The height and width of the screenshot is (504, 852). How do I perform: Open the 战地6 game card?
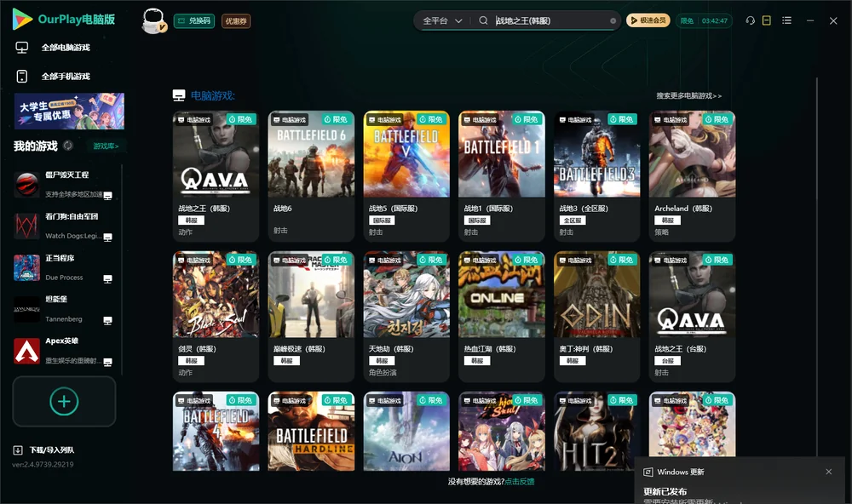[311, 176]
